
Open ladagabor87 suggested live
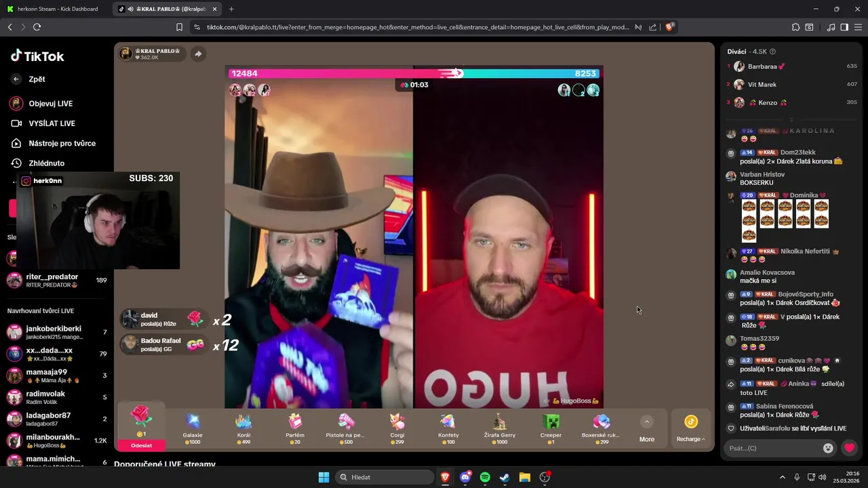pos(57,419)
